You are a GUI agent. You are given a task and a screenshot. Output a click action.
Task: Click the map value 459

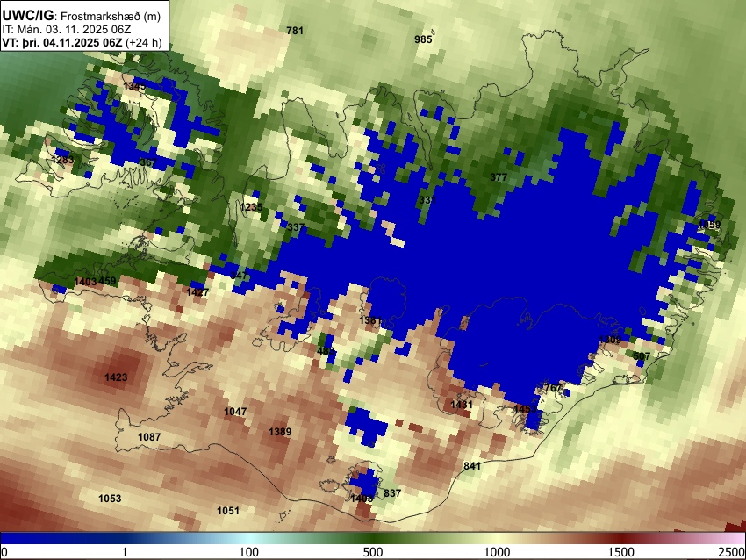click(x=107, y=281)
